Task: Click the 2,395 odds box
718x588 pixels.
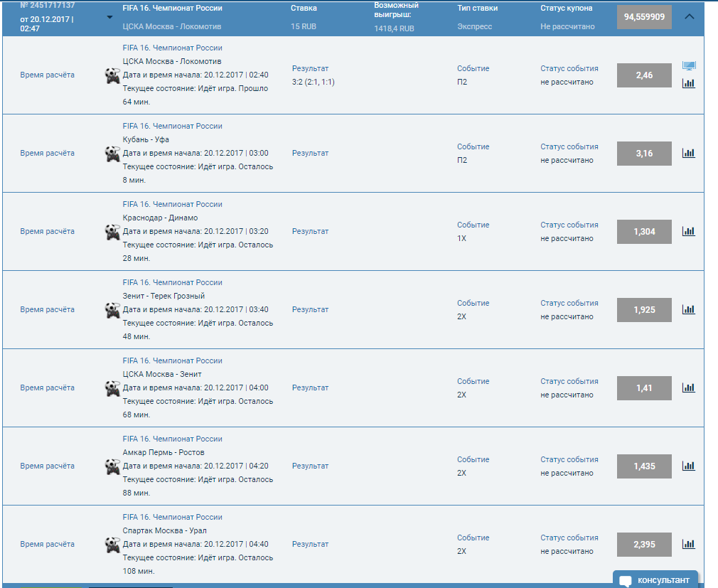Action: point(644,545)
